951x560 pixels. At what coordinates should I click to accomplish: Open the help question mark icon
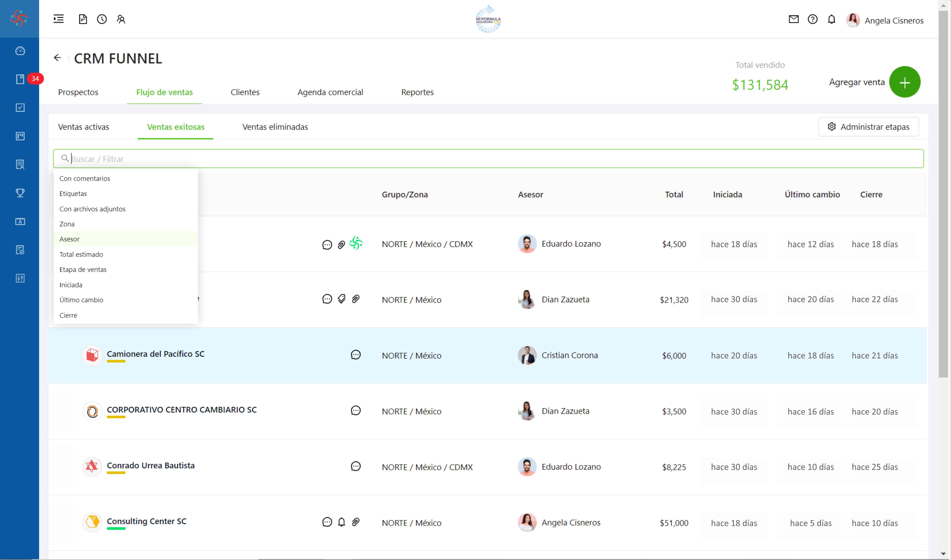pos(812,19)
